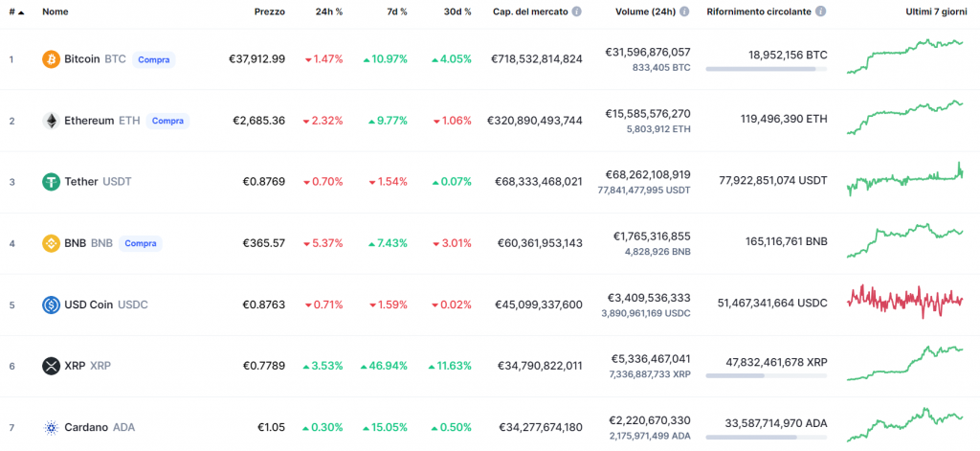Click the Cardano logo icon
This screenshot has height=451, width=980.
click(x=51, y=428)
